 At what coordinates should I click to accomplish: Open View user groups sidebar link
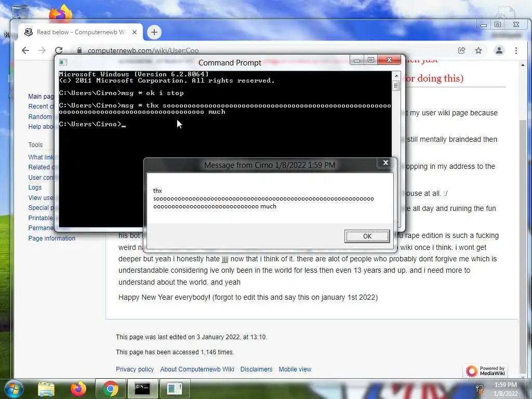41,197
